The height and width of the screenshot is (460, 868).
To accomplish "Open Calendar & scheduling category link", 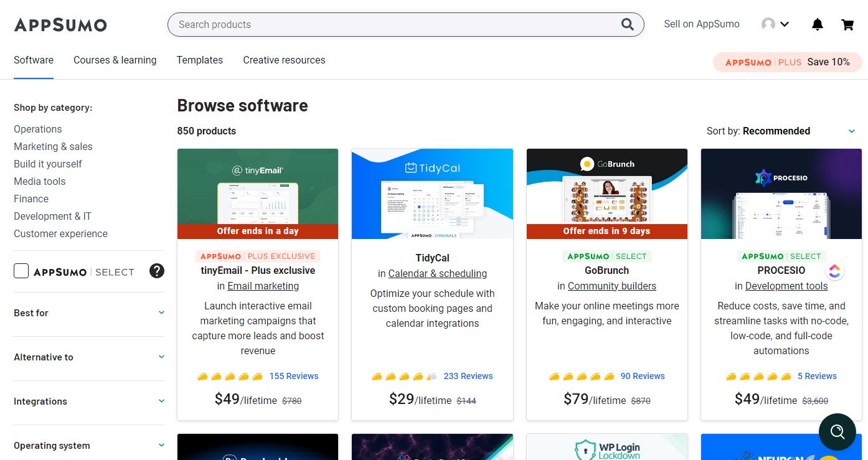I will pyautogui.click(x=438, y=274).
